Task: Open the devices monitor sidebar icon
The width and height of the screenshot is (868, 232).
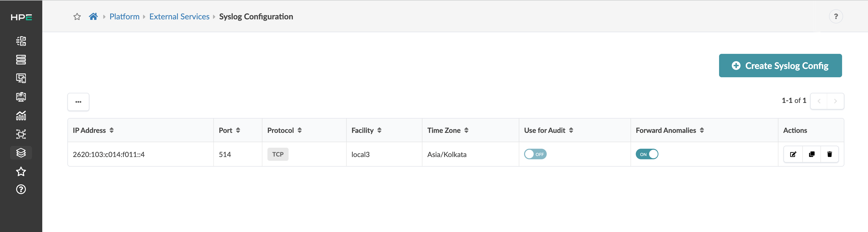Action: pyautogui.click(x=21, y=78)
